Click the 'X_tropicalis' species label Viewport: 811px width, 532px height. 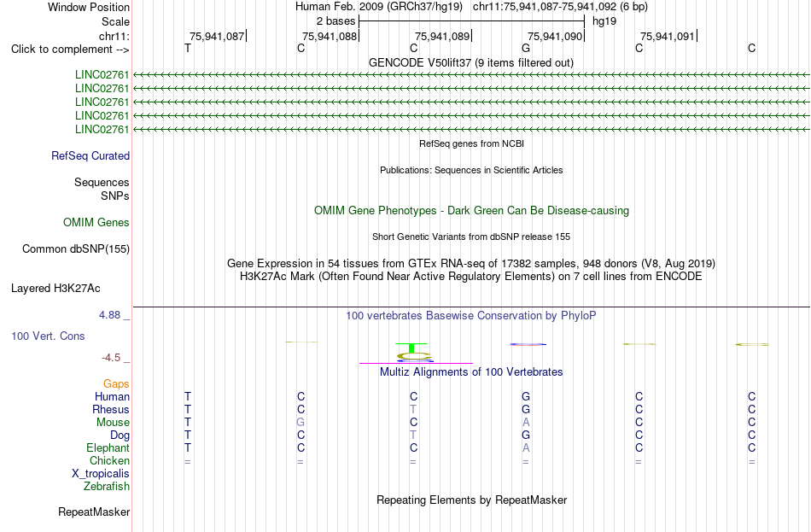(101, 474)
